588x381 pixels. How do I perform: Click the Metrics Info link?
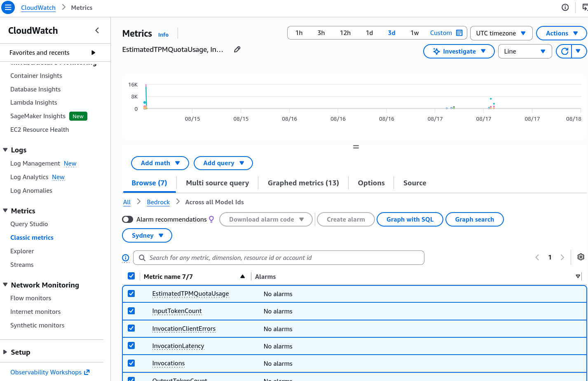(163, 35)
